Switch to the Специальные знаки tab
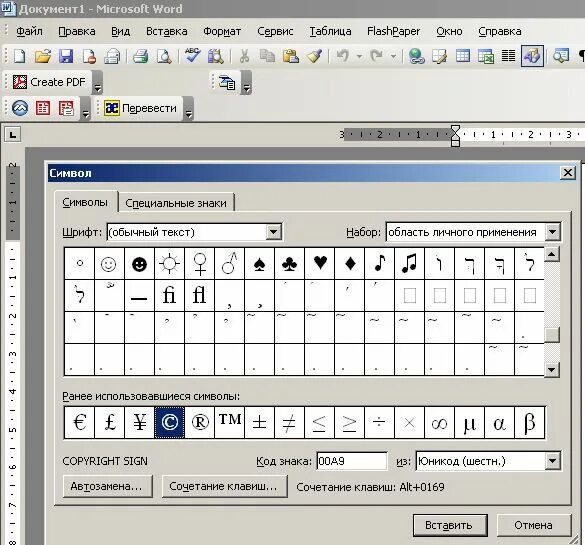Image resolution: width=585 pixels, height=545 pixels. pos(176,203)
